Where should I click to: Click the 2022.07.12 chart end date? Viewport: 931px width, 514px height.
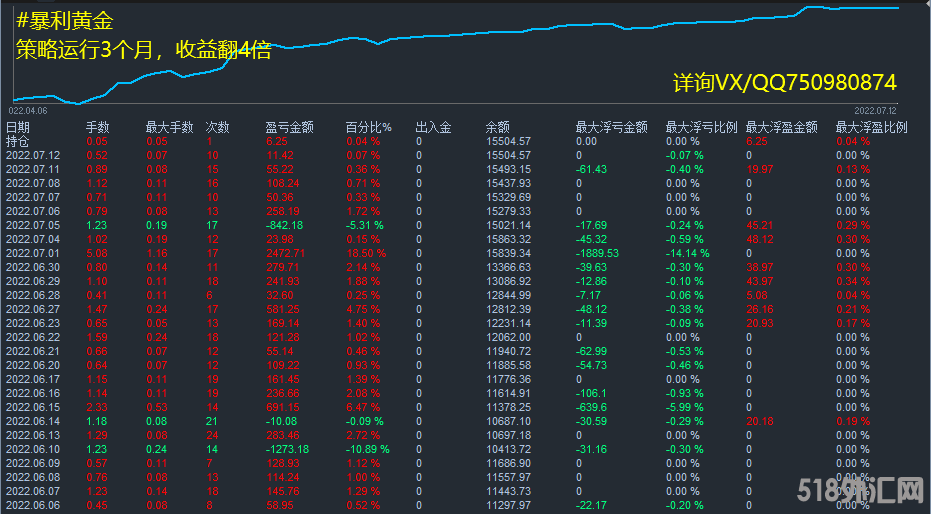point(875,109)
